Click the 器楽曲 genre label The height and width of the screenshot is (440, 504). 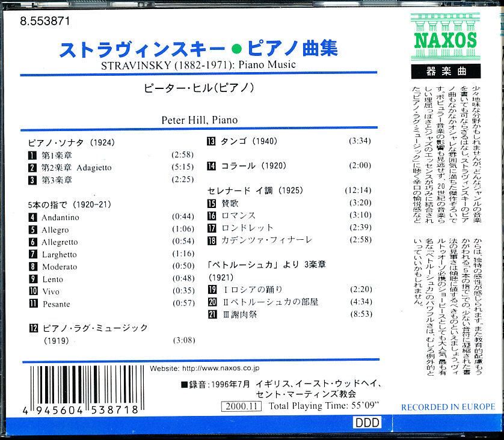(446, 72)
